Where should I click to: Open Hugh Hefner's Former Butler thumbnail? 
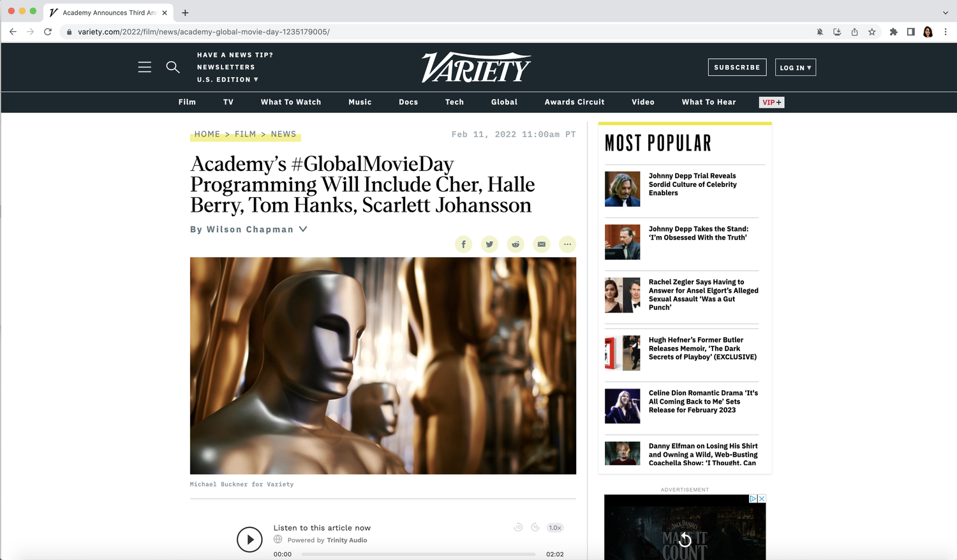click(622, 353)
